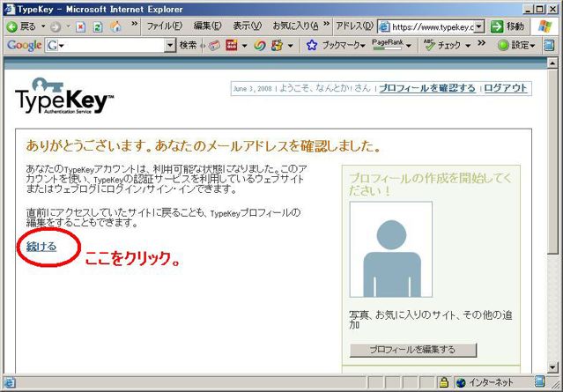Screen dimensions: 563x392
Task: Click the Google toolbar 検索 button
Action: point(189,45)
